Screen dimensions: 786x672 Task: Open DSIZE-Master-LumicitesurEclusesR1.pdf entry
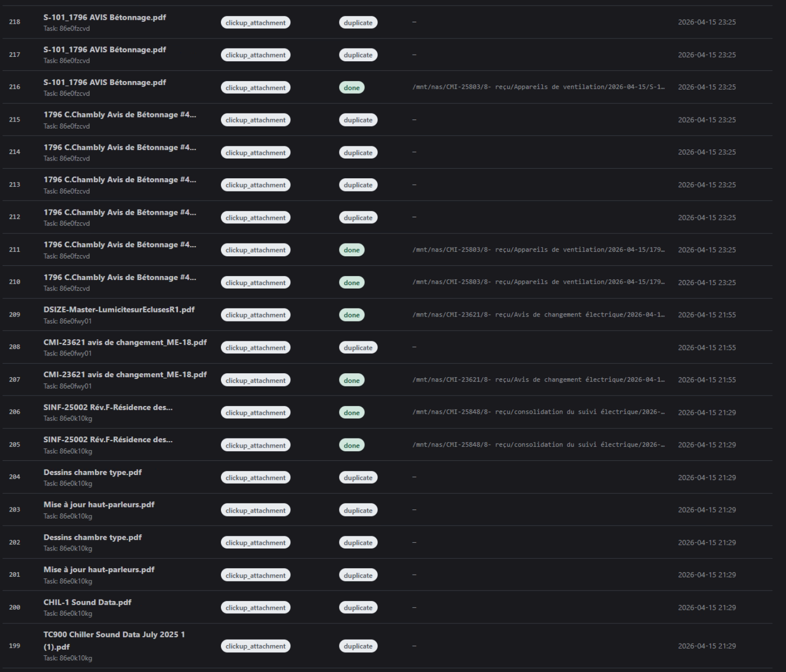click(119, 310)
